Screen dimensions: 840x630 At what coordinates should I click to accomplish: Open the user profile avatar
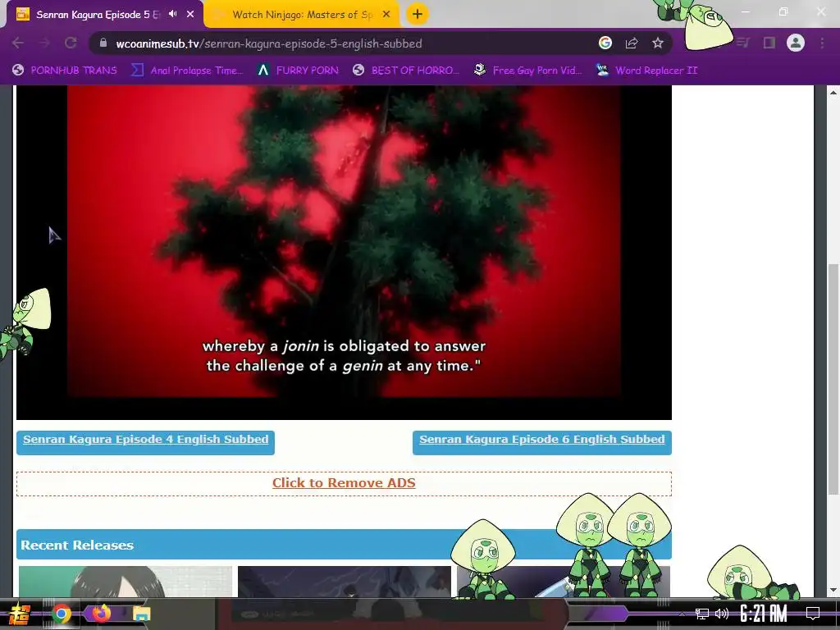click(x=796, y=43)
